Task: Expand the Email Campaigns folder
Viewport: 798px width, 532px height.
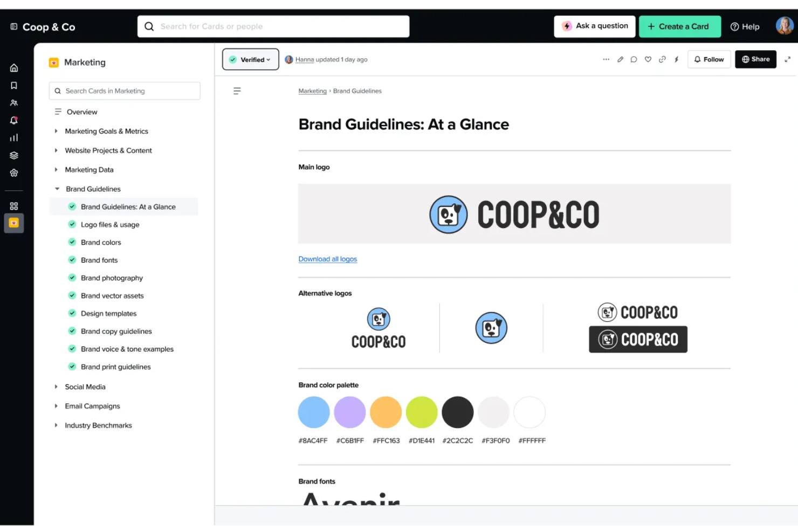Action: (56, 406)
